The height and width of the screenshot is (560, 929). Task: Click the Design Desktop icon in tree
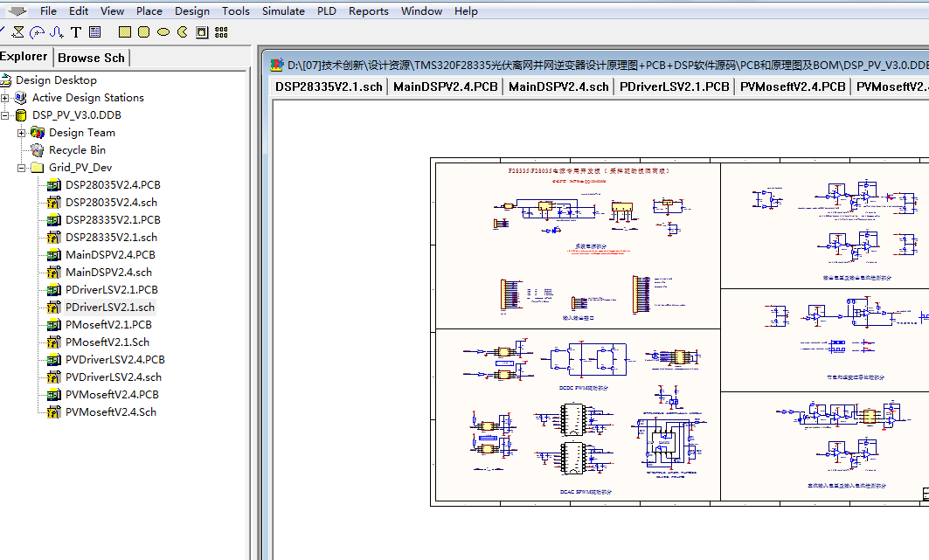(x=6, y=80)
